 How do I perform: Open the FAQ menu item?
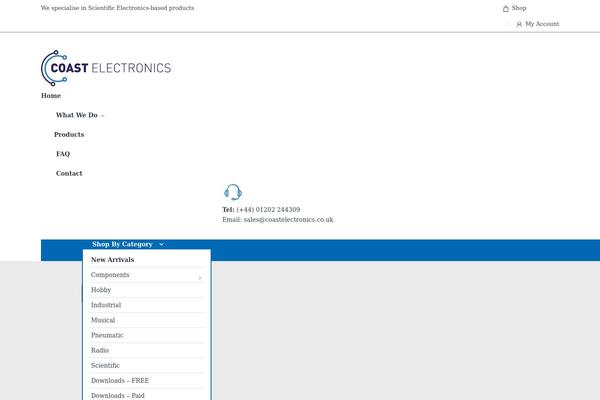(63, 154)
